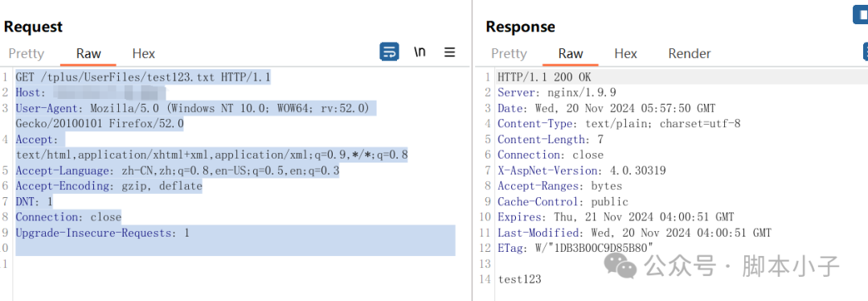This screenshot has height=301, width=868.
Task: Click the Upgrade-Insecure-Requests header line
Action: [102, 233]
